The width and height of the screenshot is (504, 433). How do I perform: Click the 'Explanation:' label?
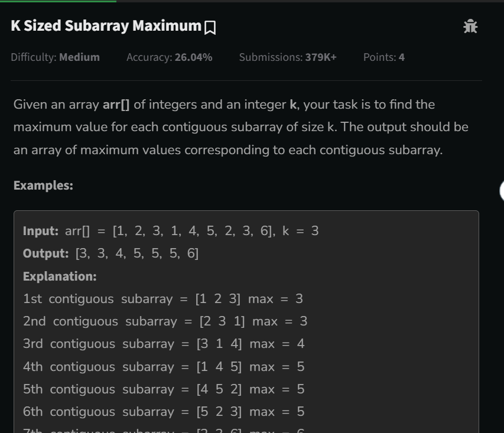pos(60,276)
